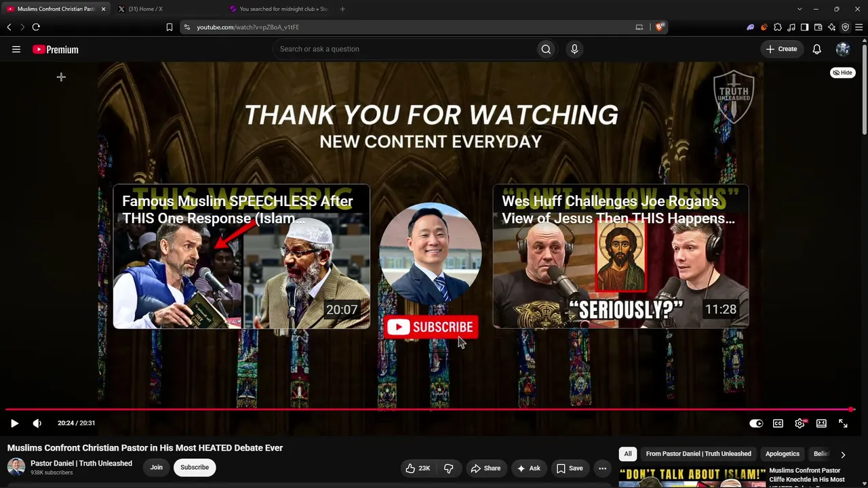This screenshot has height=488, width=868.
Task: Open Brave Shields lion icon
Action: pos(659,27)
